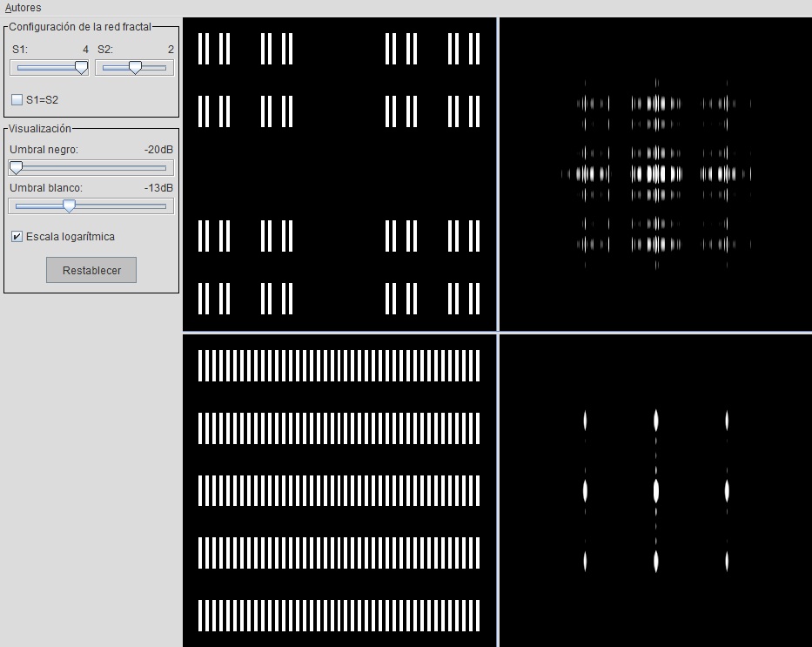Click the Umbral negro slider handle

16,168
